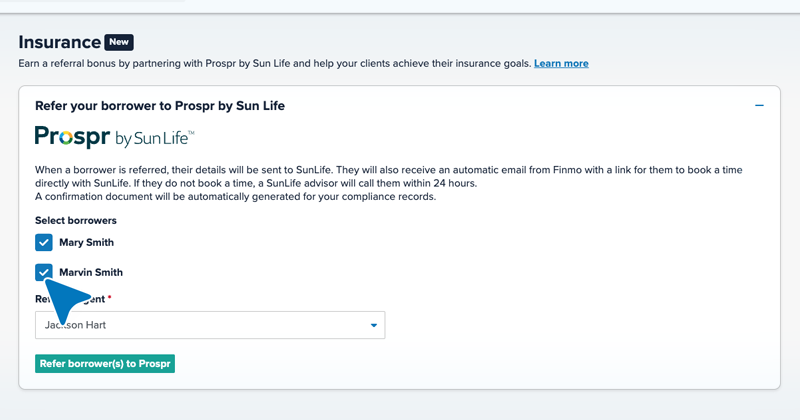Uncheck the Marvin Smith borrower checkbox
The height and width of the screenshot is (420, 800).
point(44,272)
